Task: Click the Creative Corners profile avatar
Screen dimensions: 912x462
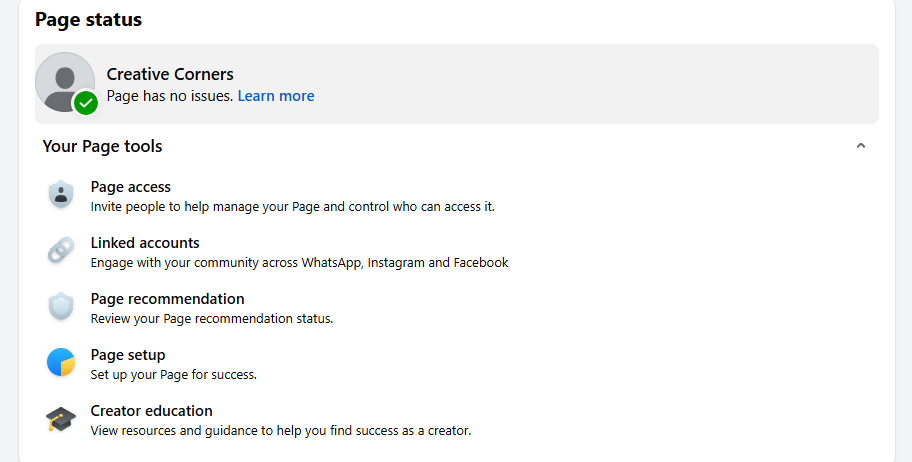Action: pos(63,80)
